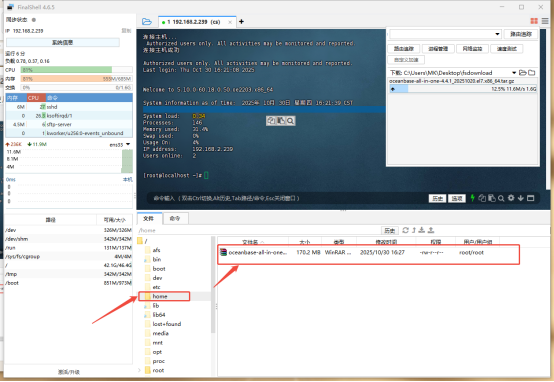This screenshot has width=554, height=382.
Task: Click the green lightning quick-command icon
Action: [472, 198]
